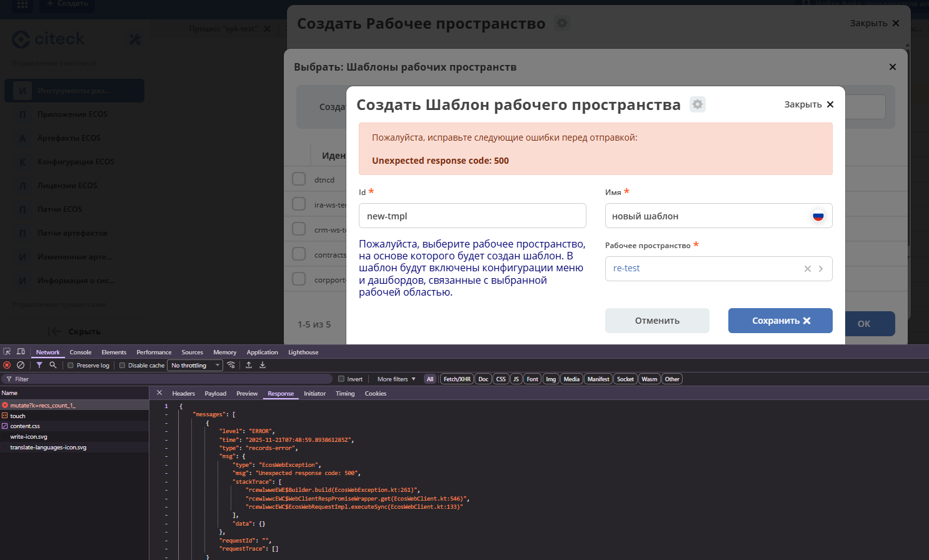Image resolution: width=929 pixels, height=560 pixels.
Task: Switch to the Console tab
Action: pyautogui.click(x=80, y=352)
